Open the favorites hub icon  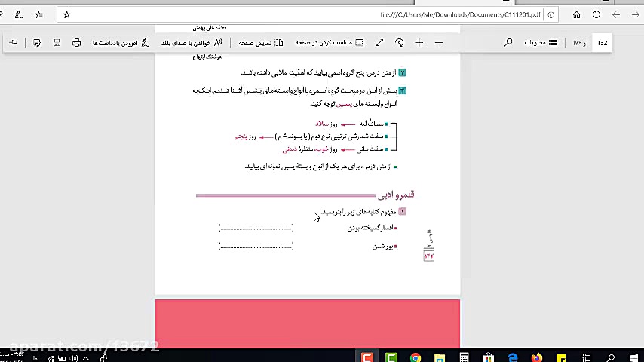pos(38,15)
